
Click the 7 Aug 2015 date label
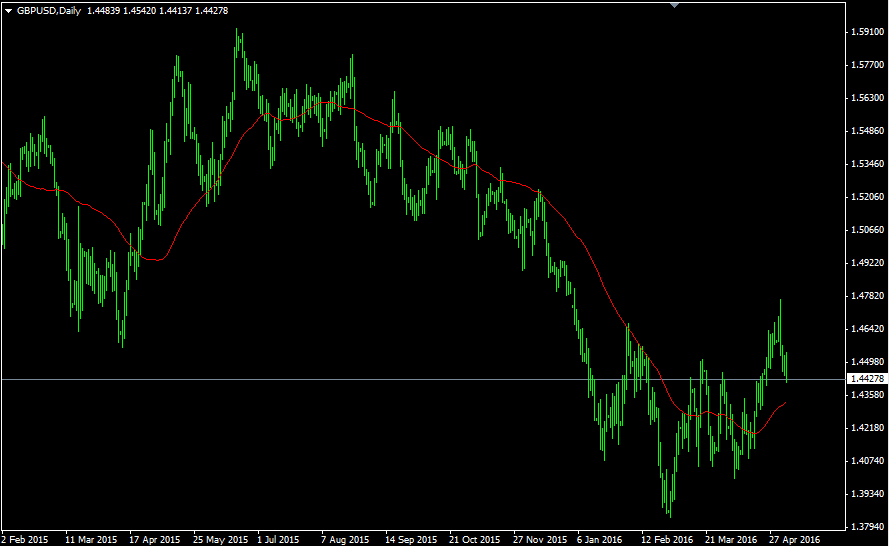(345, 539)
